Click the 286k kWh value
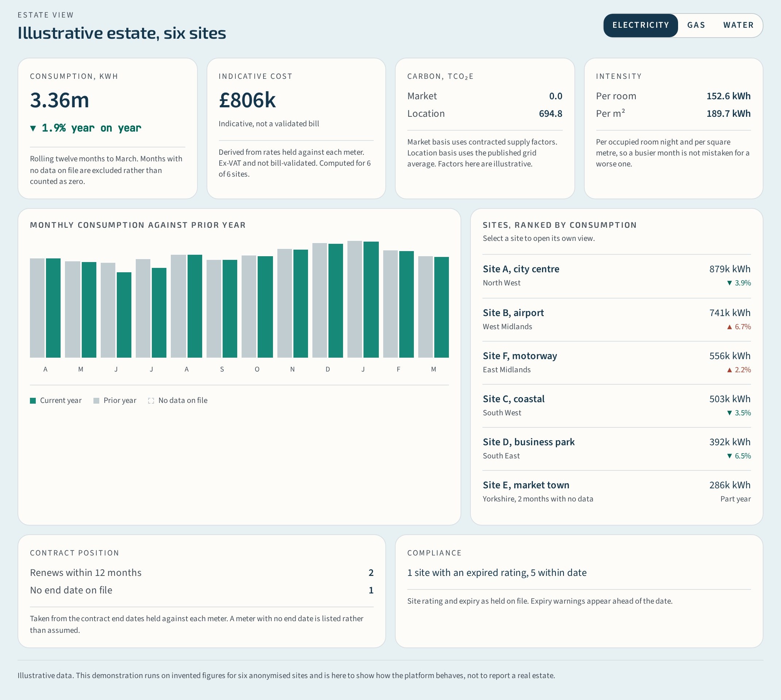Viewport: 781px width, 700px height. coord(730,485)
